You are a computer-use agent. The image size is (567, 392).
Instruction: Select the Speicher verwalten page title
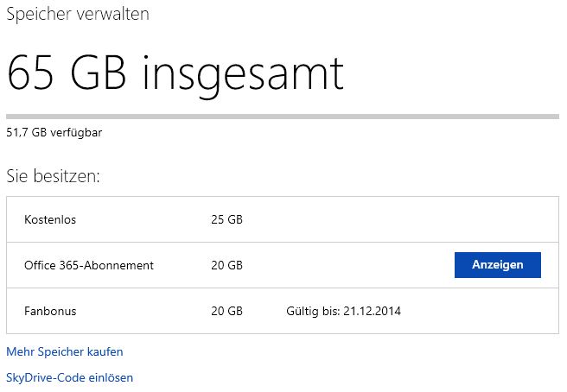[78, 14]
